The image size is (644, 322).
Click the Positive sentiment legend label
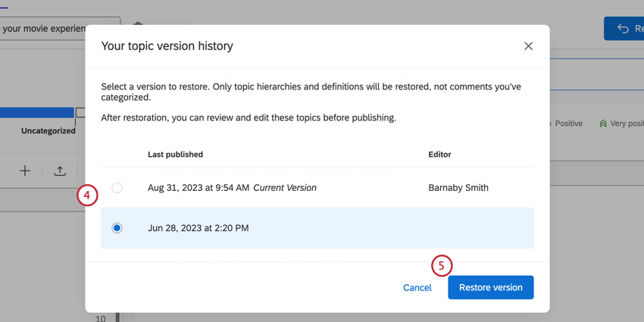click(x=568, y=123)
